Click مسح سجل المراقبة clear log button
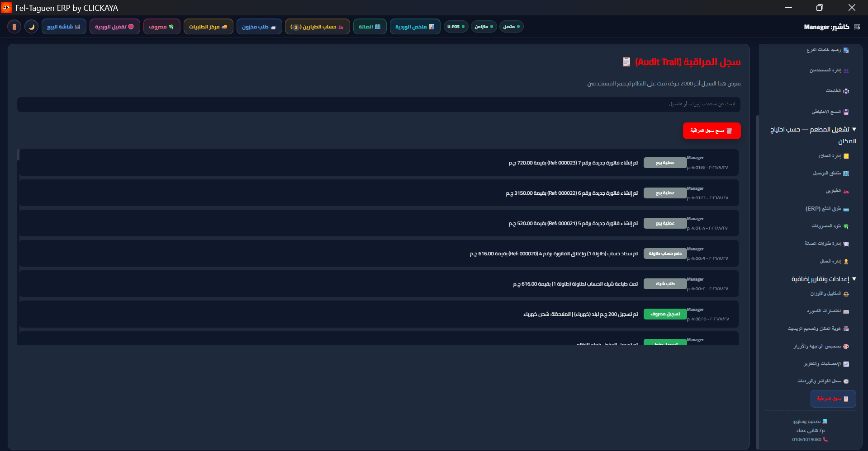This screenshot has width=868, height=451. point(711,131)
